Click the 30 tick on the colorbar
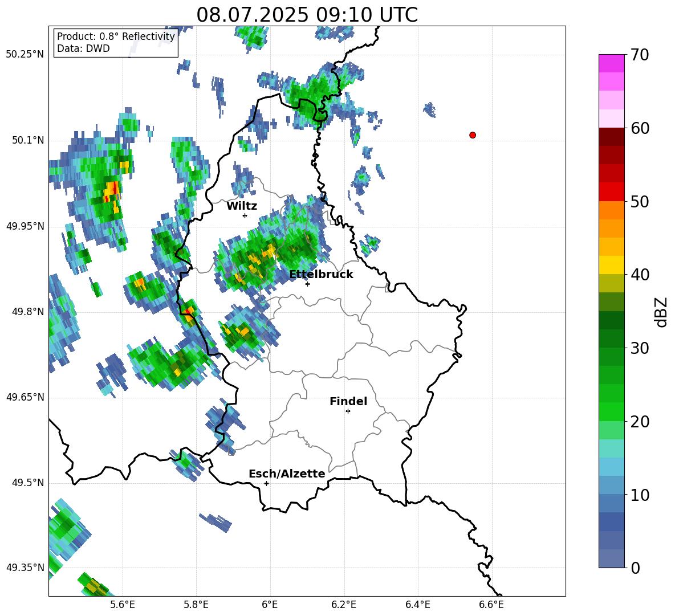This screenshot has height=616, width=675. [x=639, y=348]
